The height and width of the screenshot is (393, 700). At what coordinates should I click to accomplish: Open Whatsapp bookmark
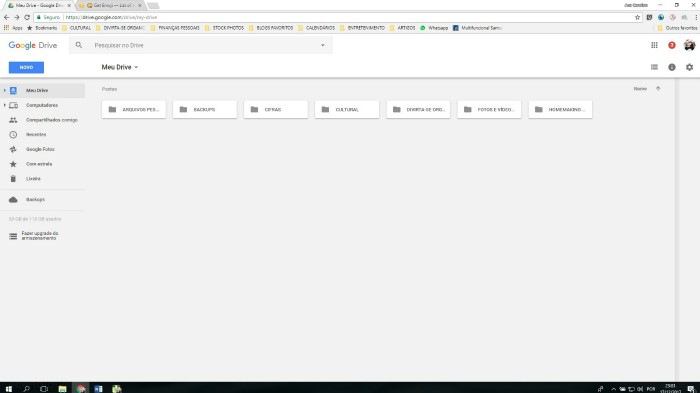click(434, 28)
